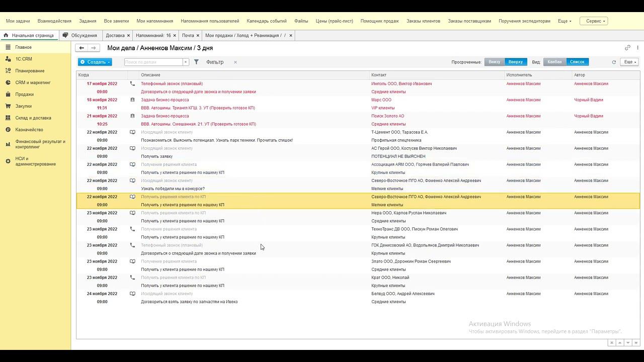This screenshot has width=644, height=362.
Task: Click the funnel filter icon
Action: click(x=196, y=62)
